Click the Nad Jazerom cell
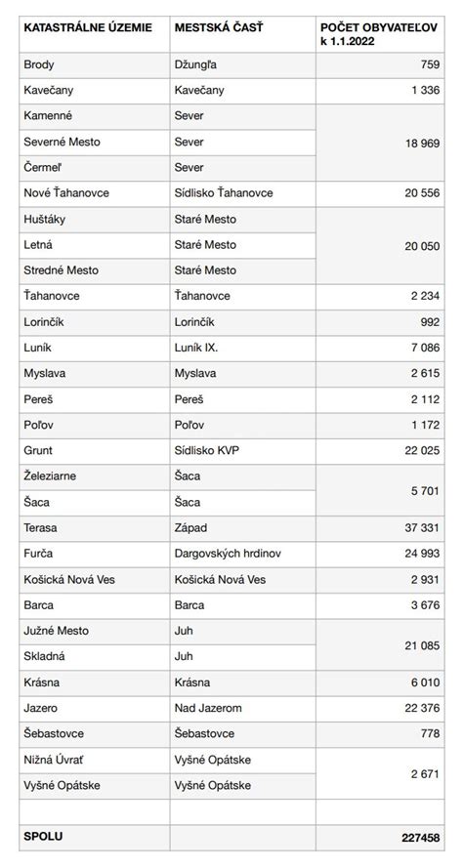Image resolution: width=463 pixels, height=868 pixels. click(x=242, y=709)
